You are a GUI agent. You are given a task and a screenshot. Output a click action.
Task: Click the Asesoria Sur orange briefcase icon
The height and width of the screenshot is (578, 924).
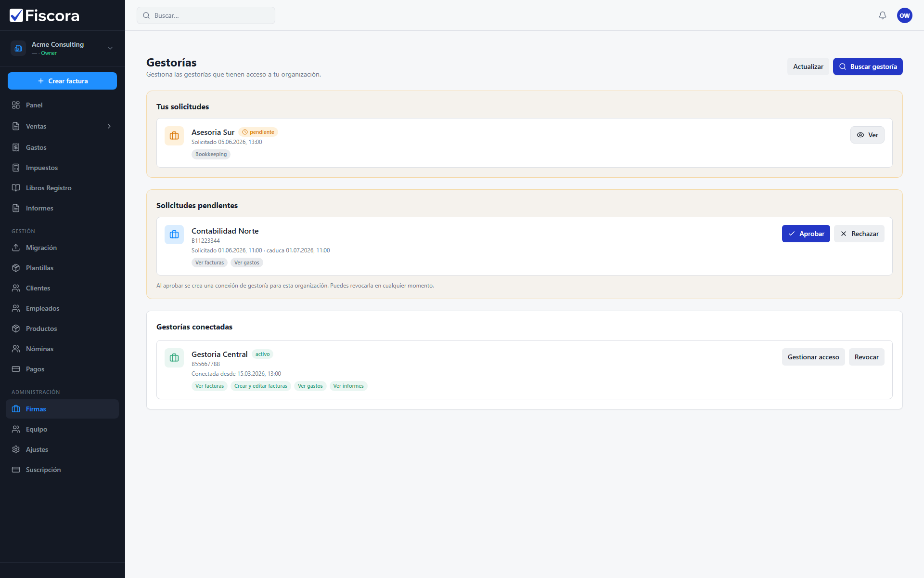click(174, 136)
